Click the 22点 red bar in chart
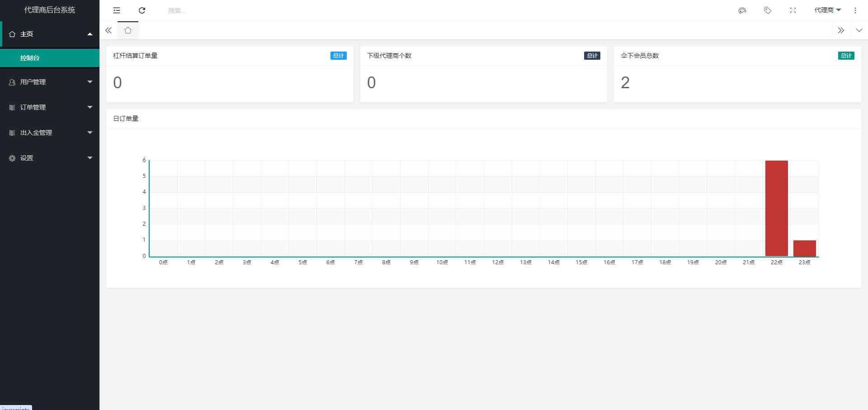 pos(777,208)
